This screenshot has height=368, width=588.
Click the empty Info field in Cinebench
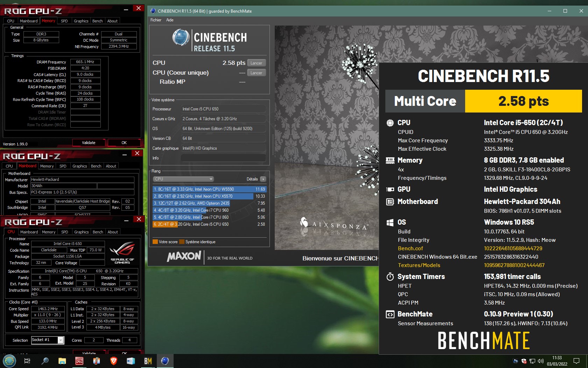coord(223,158)
